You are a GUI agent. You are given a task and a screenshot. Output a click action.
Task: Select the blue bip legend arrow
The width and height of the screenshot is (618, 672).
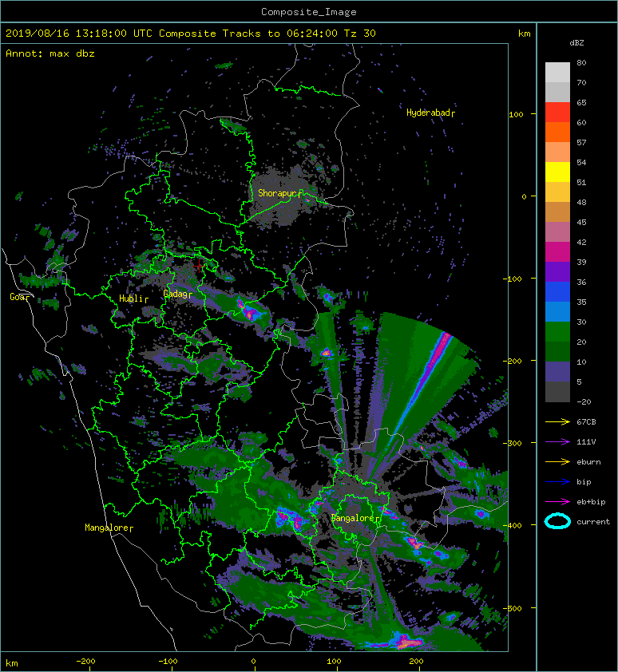click(x=557, y=482)
